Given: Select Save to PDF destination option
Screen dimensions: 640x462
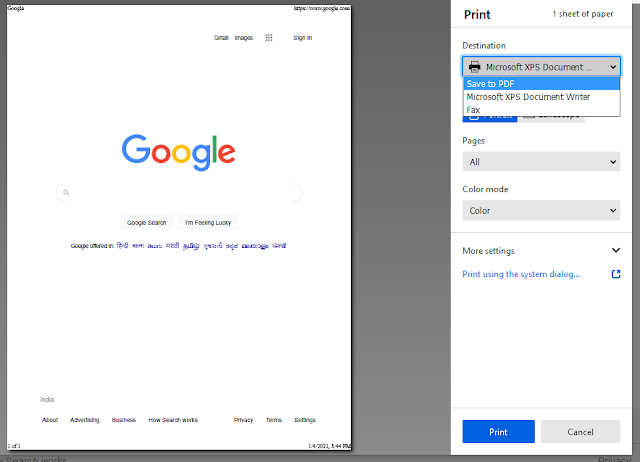Looking at the screenshot, I should coord(542,84).
